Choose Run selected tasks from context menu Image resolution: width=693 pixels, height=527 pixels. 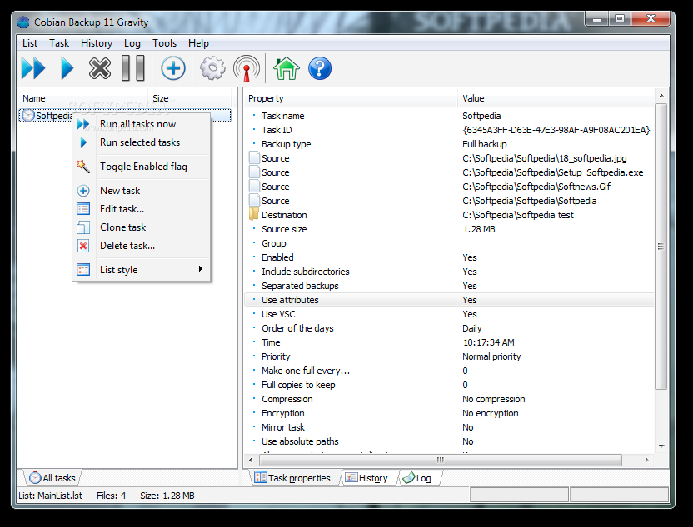[142, 143]
